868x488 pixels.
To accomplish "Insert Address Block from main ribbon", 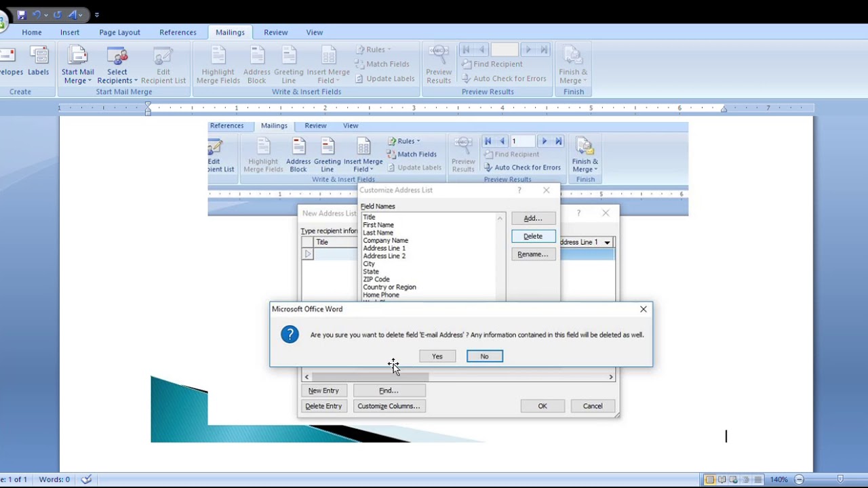I will tap(257, 65).
